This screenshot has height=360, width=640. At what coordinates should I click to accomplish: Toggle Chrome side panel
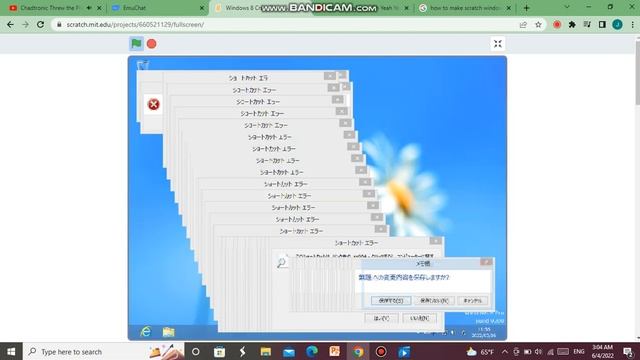[x=602, y=24]
